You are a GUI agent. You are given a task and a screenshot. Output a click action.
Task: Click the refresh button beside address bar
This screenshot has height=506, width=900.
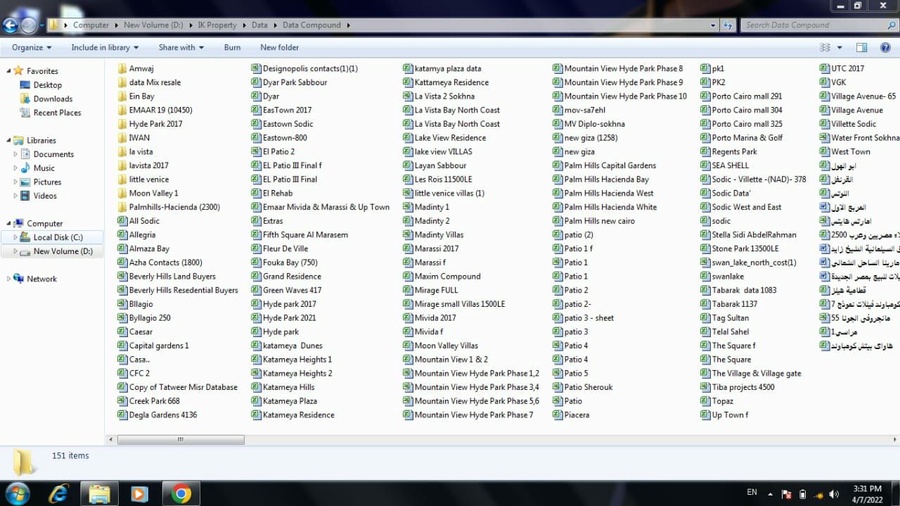pyautogui.click(x=728, y=25)
